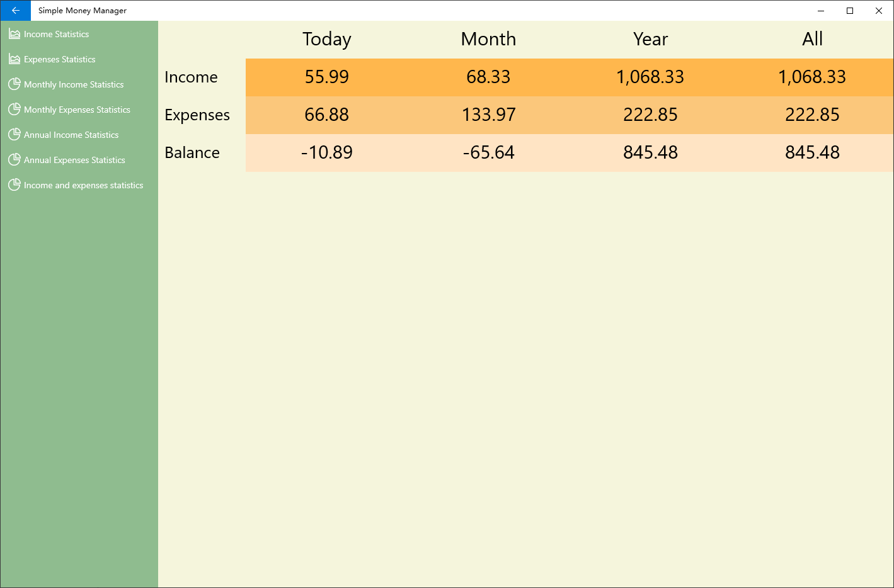
Task: Click the Year balance value 845.48
Action: 650,152
